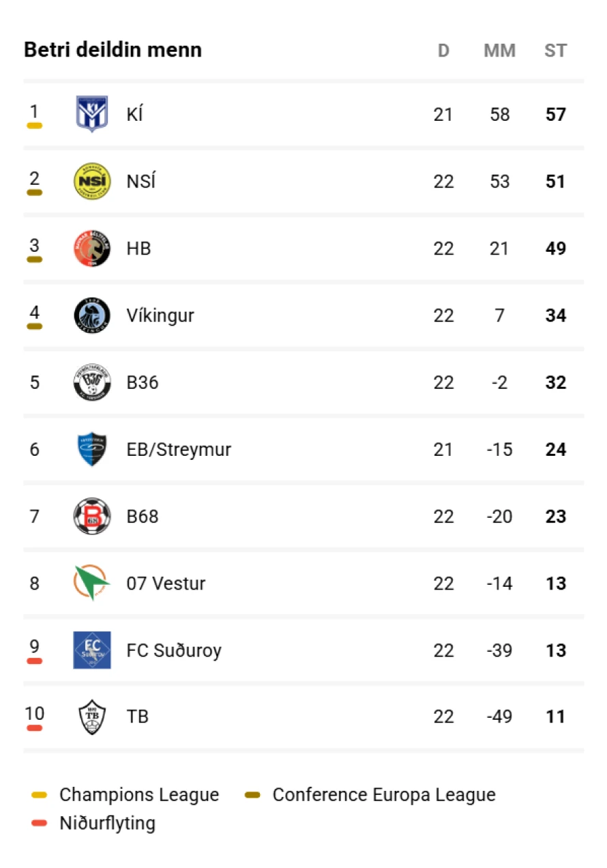Click the B68 football logo

click(x=92, y=516)
